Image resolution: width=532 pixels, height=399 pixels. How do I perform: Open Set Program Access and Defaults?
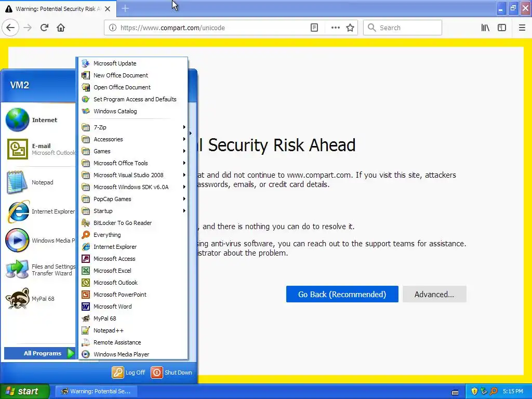click(134, 99)
